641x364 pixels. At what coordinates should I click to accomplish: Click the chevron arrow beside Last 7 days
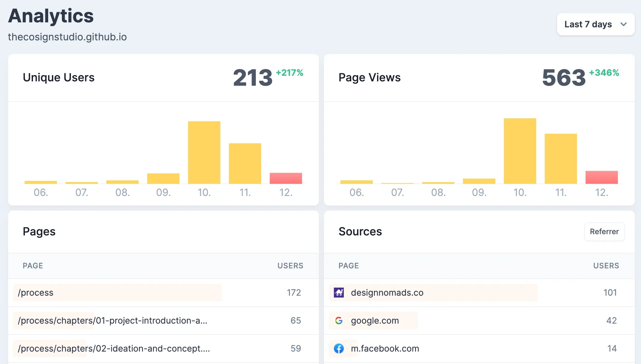623,24
